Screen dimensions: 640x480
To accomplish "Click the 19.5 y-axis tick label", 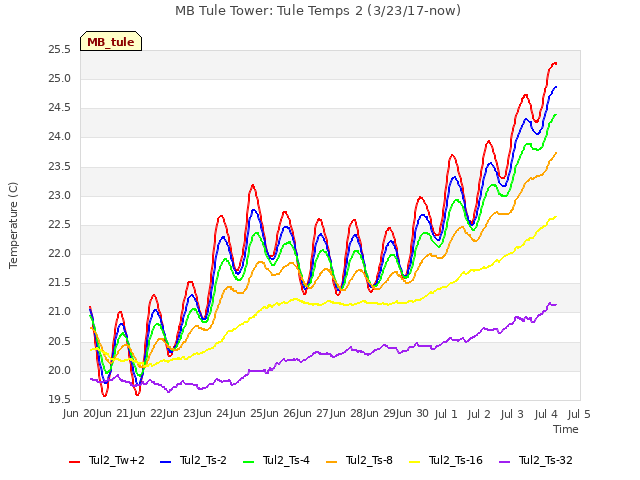I will coord(60,400).
